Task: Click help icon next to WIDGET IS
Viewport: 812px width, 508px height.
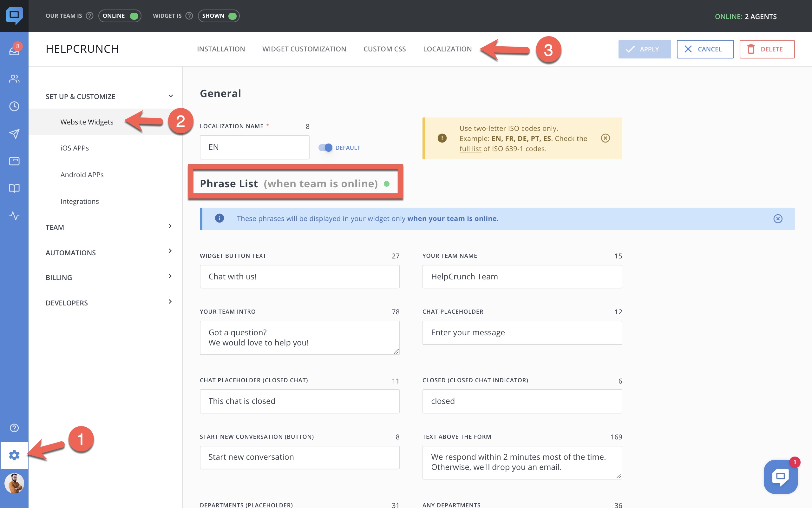Action: pyautogui.click(x=189, y=16)
